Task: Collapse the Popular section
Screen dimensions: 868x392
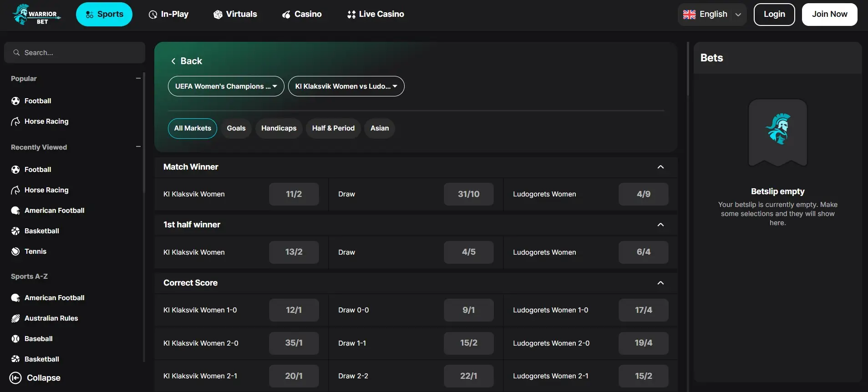Action: pyautogui.click(x=138, y=79)
